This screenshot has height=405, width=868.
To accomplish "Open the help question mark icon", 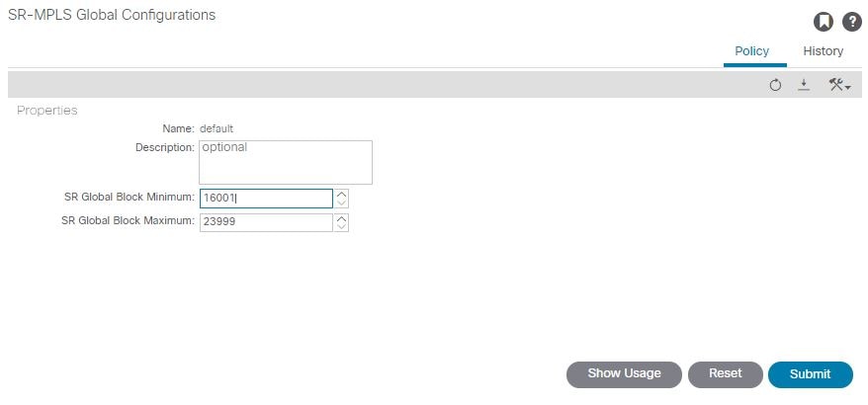I will click(852, 22).
